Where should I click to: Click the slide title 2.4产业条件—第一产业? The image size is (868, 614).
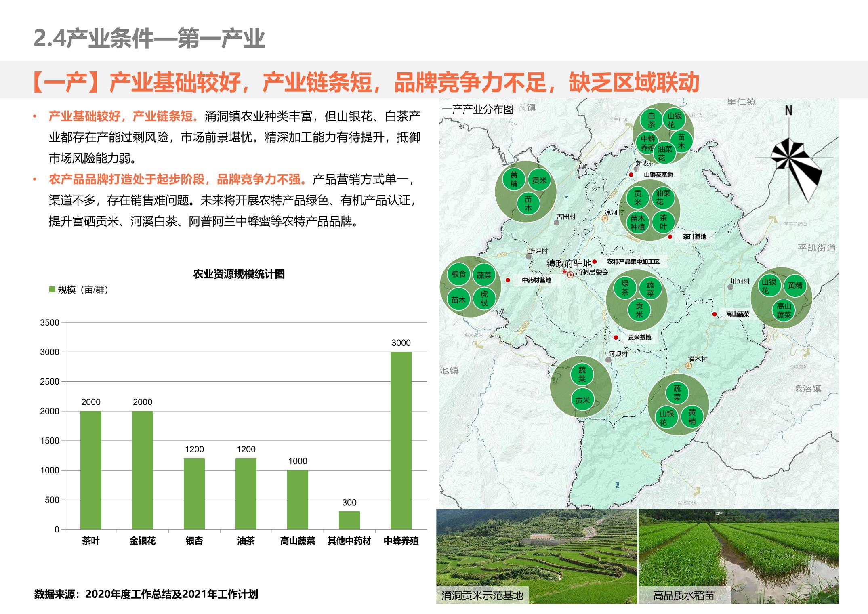pyautogui.click(x=149, y=39)
